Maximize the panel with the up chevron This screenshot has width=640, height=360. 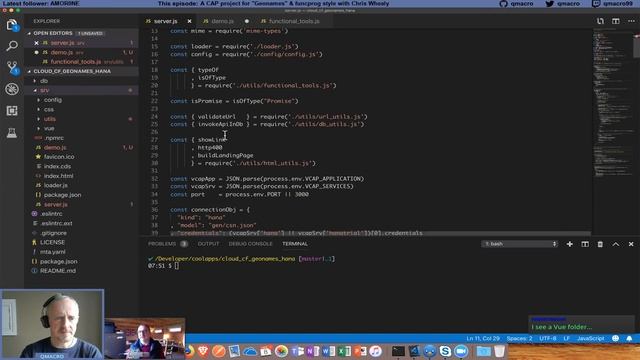tap(616, 244)
